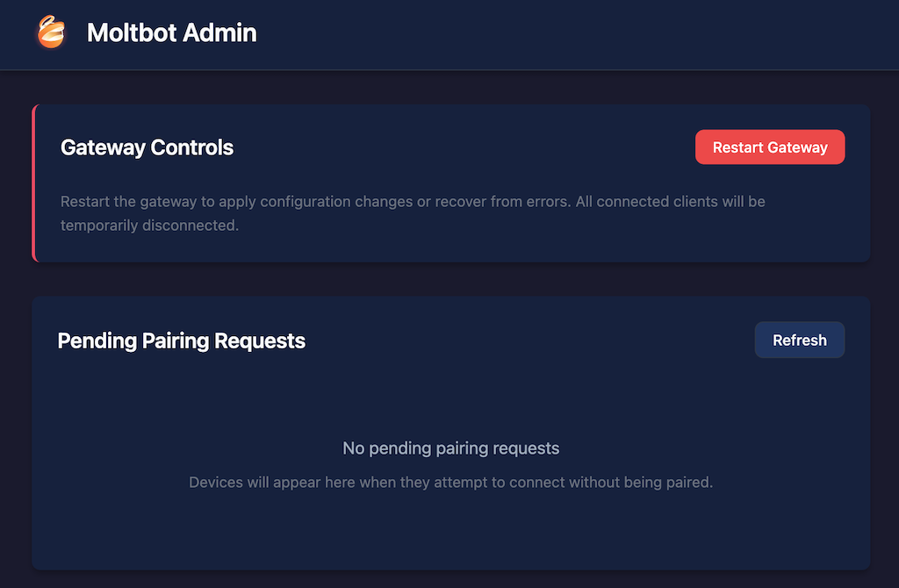Click the circular brand icon beside the title
The height and width of the screenshot is (588, 899).
50,33
